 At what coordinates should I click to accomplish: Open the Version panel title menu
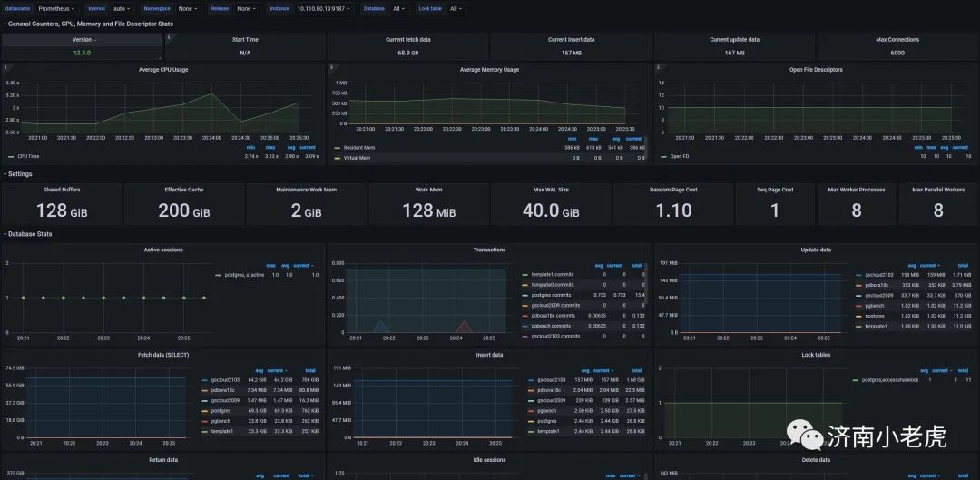pyautogui.click(x=83, y=39)
